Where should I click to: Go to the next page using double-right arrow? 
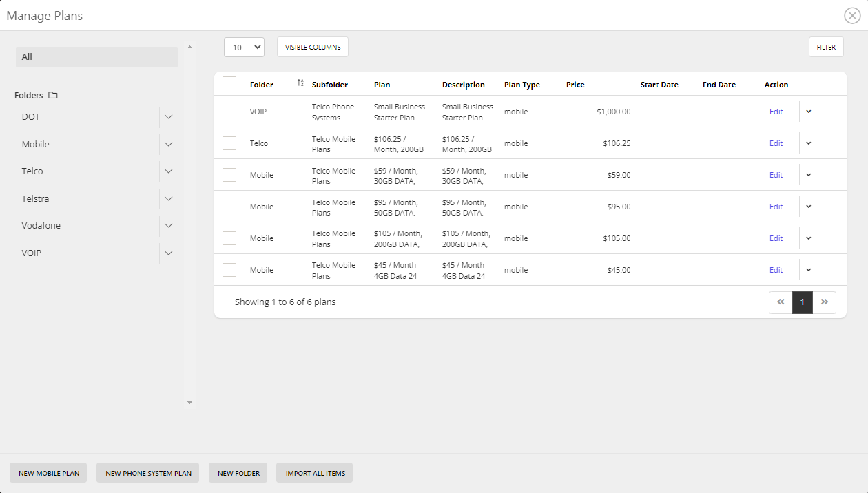[x=825, y=302]
